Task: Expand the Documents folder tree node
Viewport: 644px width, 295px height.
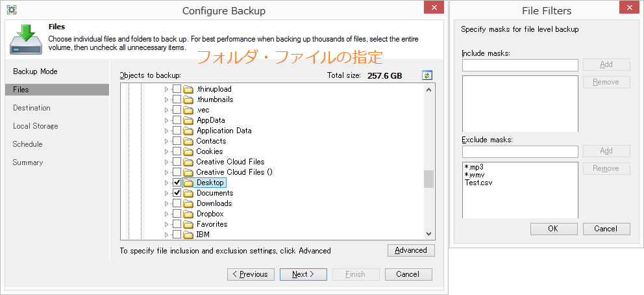Action: click(x=166, y=193)
